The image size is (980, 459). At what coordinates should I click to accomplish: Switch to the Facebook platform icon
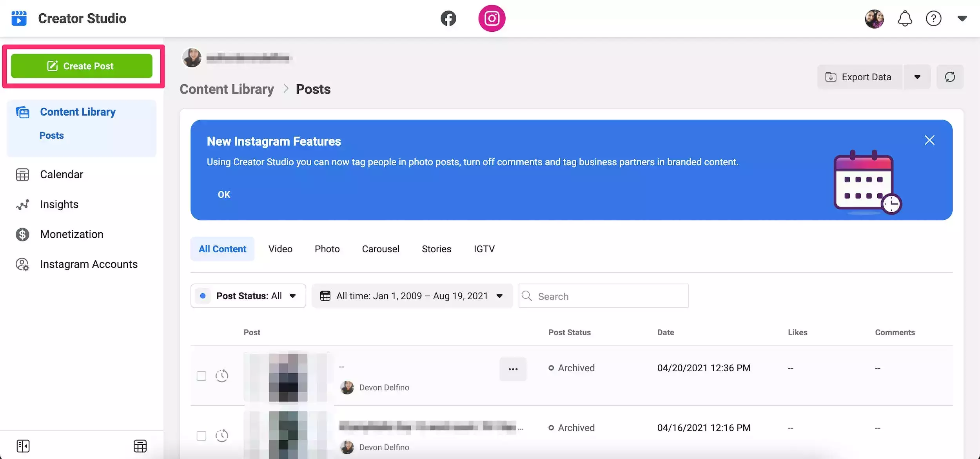click(448, 18)
